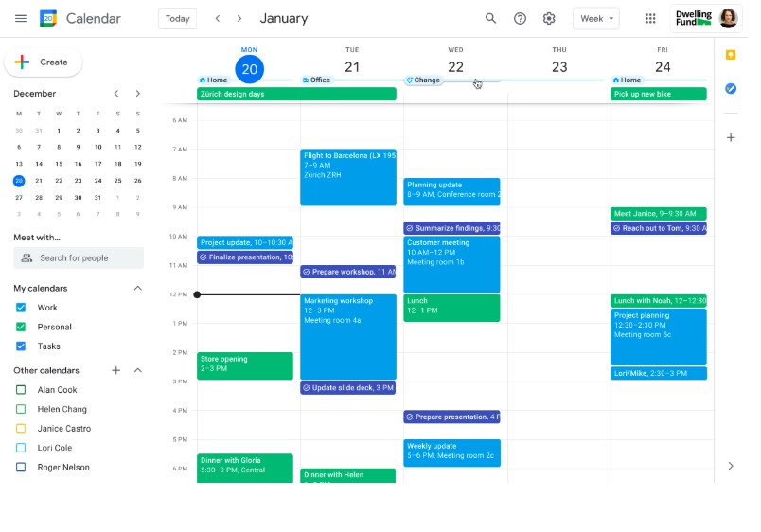
Task: Open the Weekly update event
Action: click(x=451, y=452)
